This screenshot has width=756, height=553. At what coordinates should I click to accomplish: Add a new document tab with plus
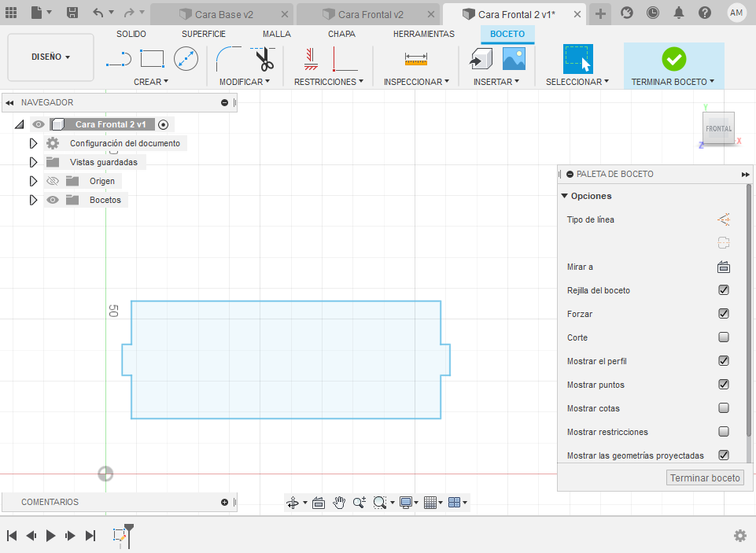coord(600,14)
